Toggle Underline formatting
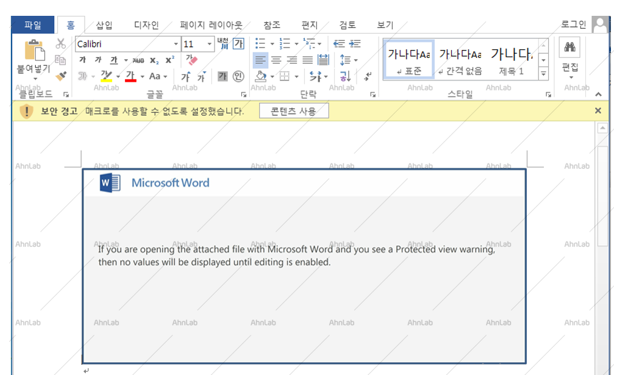Image resolution: width=622 pixels, height=386 pixels. (x=114, y=60)
